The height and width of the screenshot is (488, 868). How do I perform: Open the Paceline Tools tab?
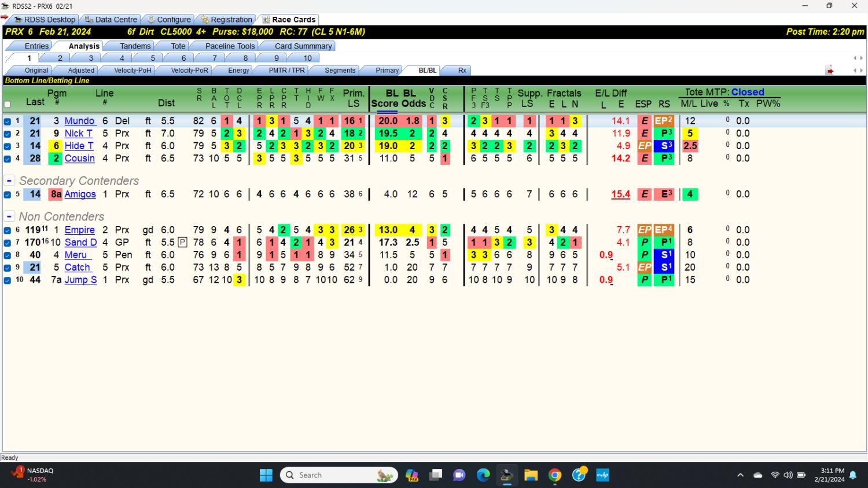tap(230, 46)
